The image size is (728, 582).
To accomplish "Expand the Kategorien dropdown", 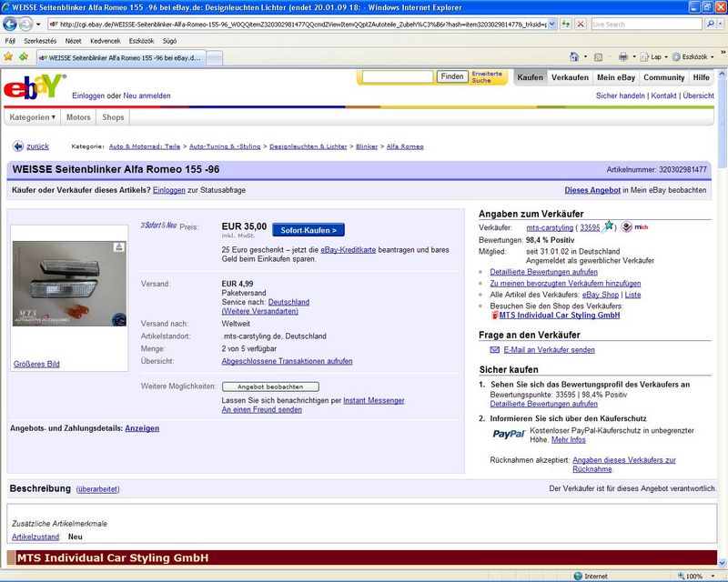I will [x=33, y=117].
